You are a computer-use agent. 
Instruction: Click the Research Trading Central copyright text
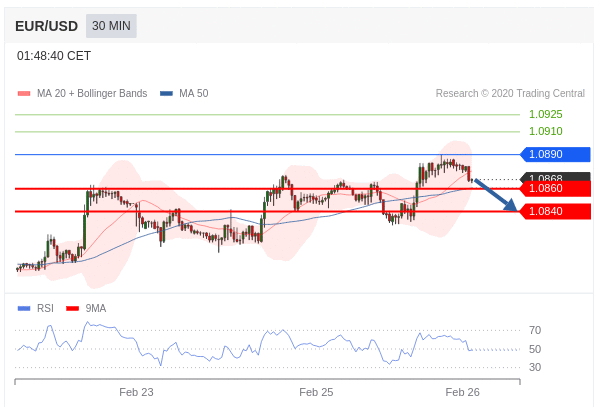[510, 93]
